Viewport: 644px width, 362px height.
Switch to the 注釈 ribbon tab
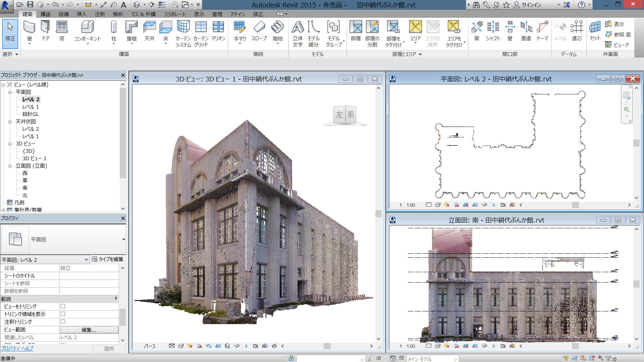click(100, 14)
